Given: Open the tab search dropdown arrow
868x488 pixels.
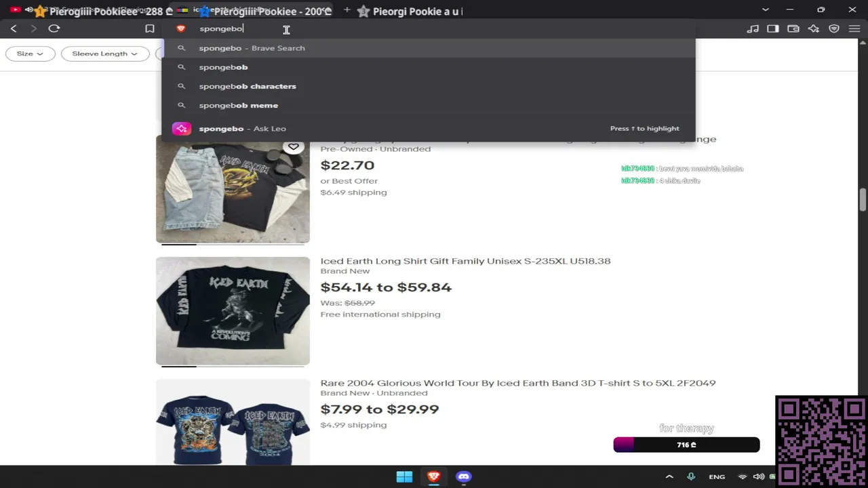Looking at the screenshot, I should [x=766, y=9].
